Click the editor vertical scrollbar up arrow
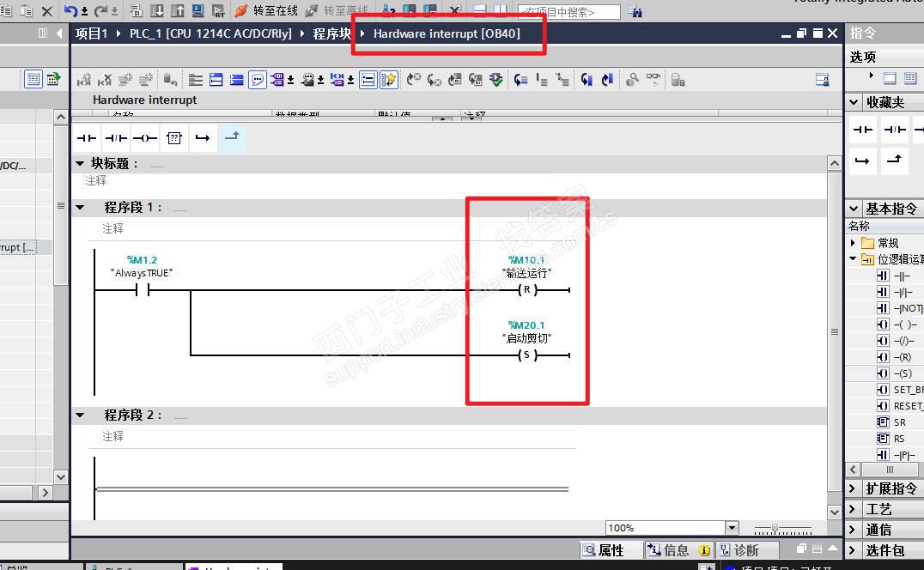924x570 pixels. [835, 163]
